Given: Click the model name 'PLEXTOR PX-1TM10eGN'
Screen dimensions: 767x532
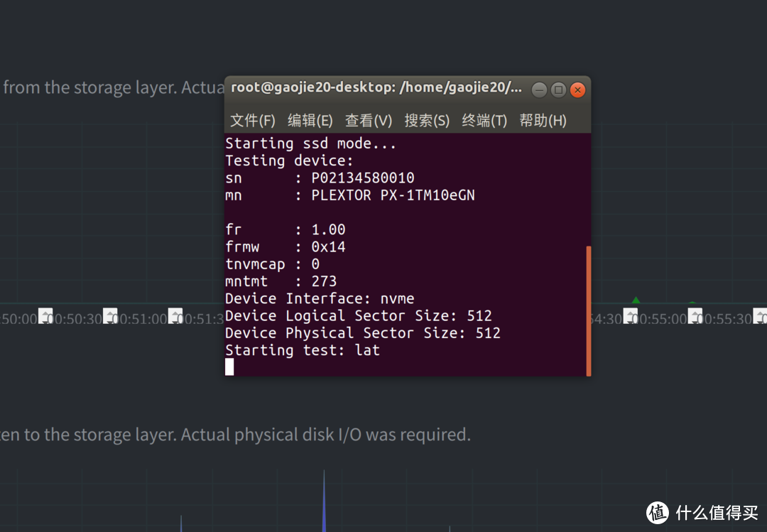Looking at the screenshot, I should [x=393, y=195].
